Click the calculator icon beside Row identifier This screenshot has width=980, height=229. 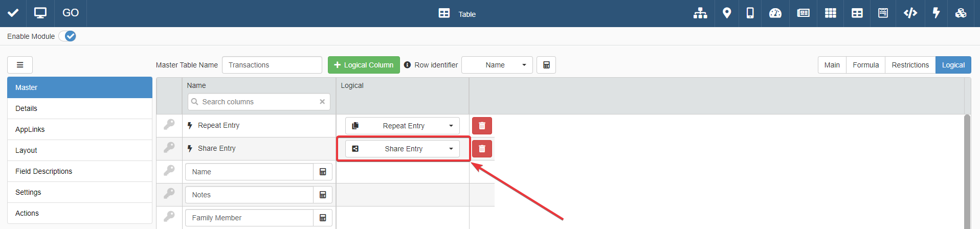(546, 65)
